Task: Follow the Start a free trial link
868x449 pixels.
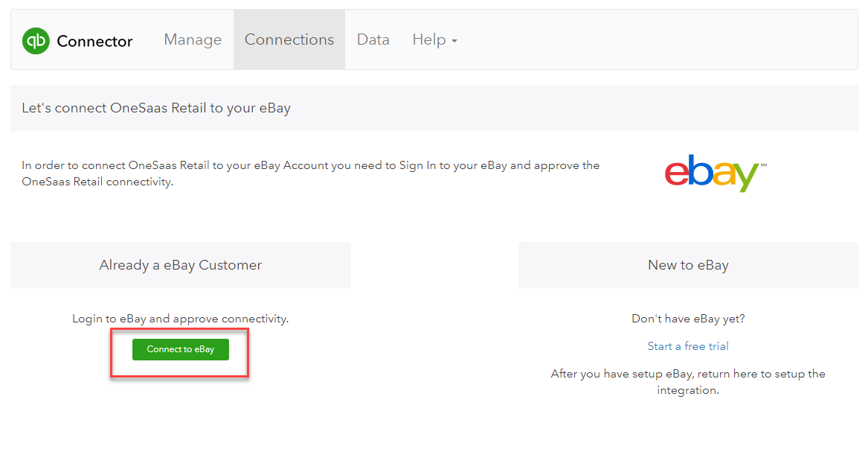Action: [x=688, y=346]
